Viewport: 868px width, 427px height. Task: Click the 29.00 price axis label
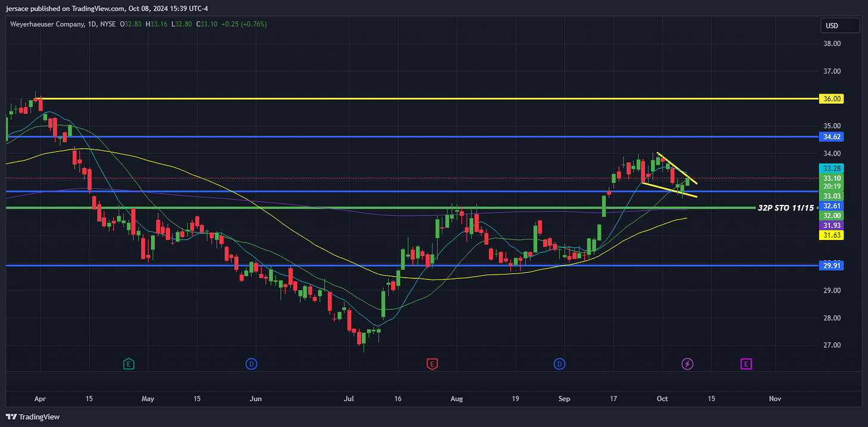[832, 291]
